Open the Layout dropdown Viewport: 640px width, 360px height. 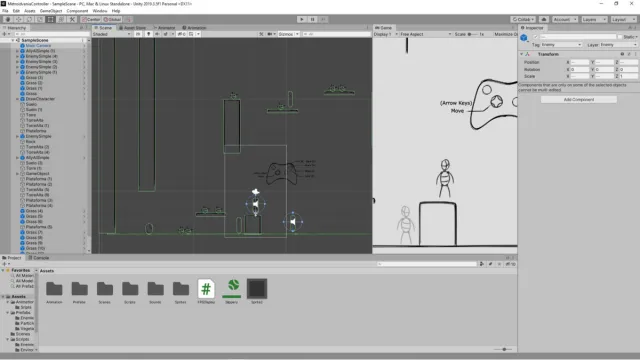point(623,19)
